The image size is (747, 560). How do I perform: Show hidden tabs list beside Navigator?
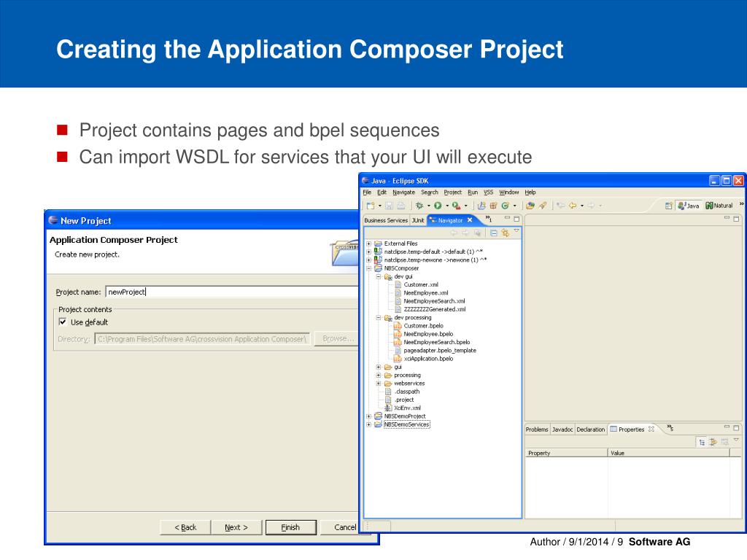tap(488, 219)
